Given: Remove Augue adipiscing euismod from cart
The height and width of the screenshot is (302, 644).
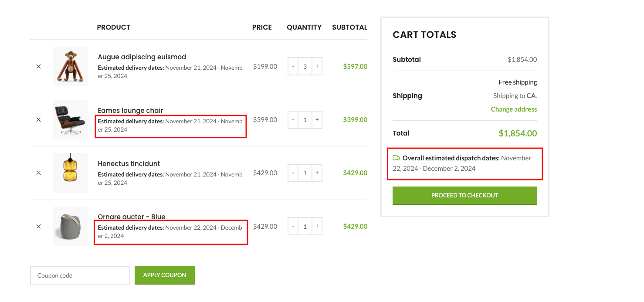Looking at the screenshot, I should [x=38, y=66].
